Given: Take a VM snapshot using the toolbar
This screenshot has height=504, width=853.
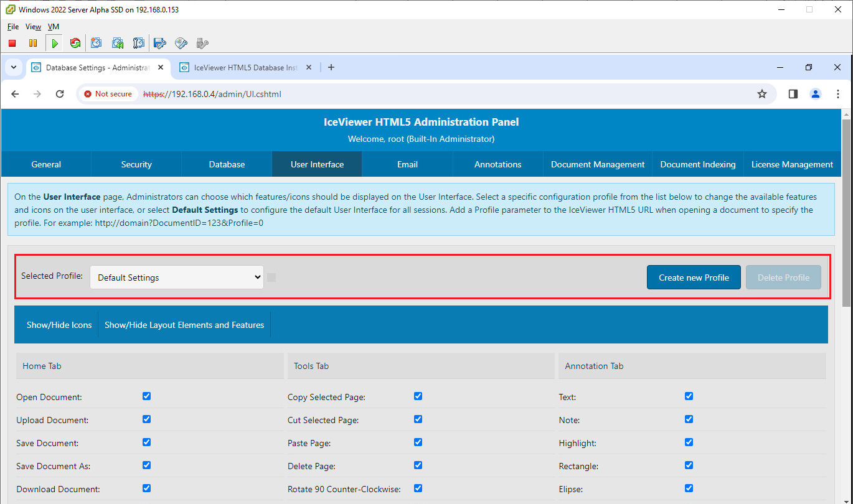Looking at the screenshot, I should (x=97, y=43).
